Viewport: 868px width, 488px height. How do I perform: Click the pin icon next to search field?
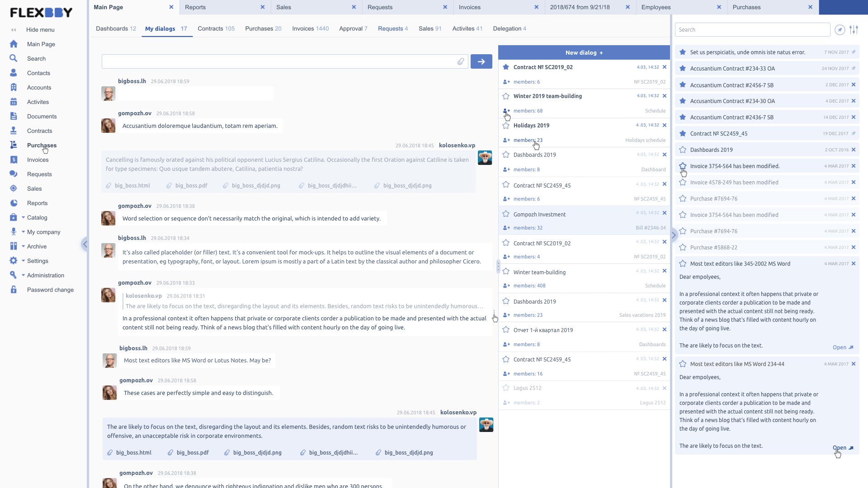840,30
